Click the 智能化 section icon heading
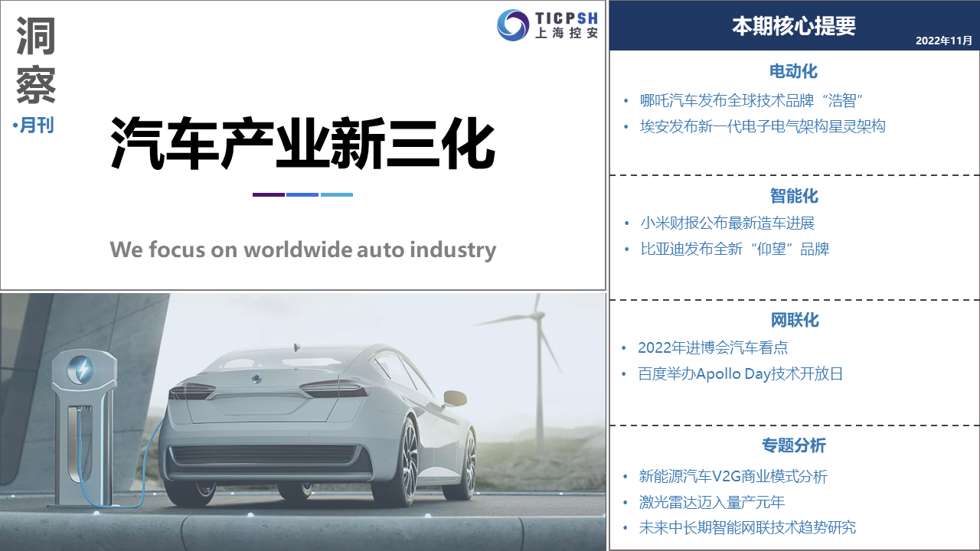The image size is (980, 551). (794, 196)
